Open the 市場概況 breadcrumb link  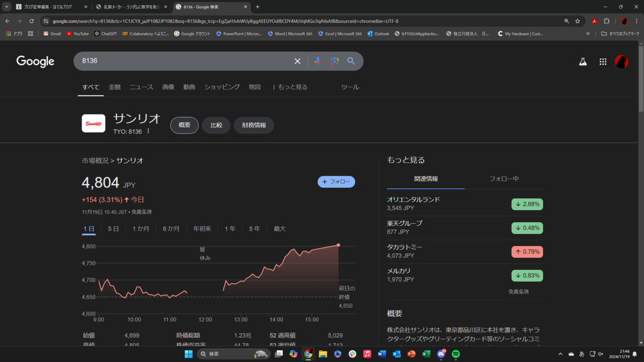95,160
